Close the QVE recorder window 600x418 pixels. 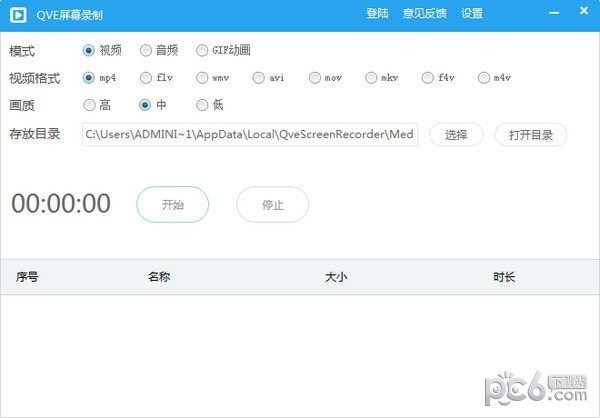coord(582,13)
